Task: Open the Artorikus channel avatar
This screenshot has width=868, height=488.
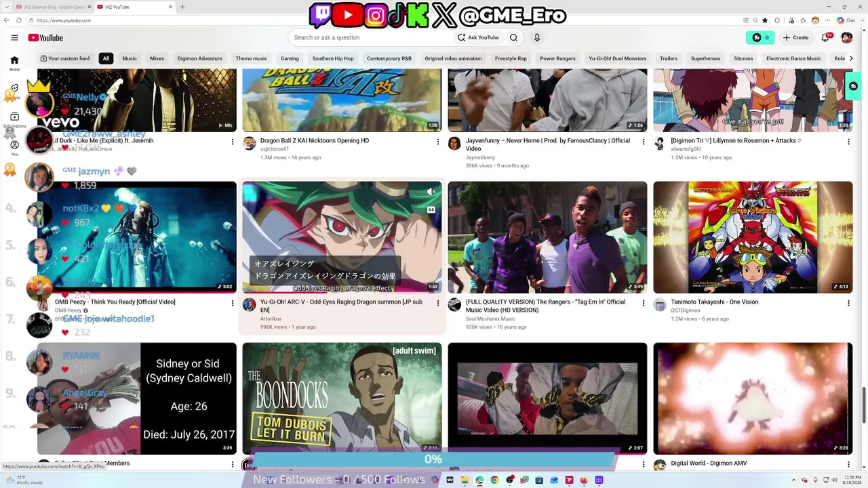Action: pyautogui.click(x=249, y=305)
